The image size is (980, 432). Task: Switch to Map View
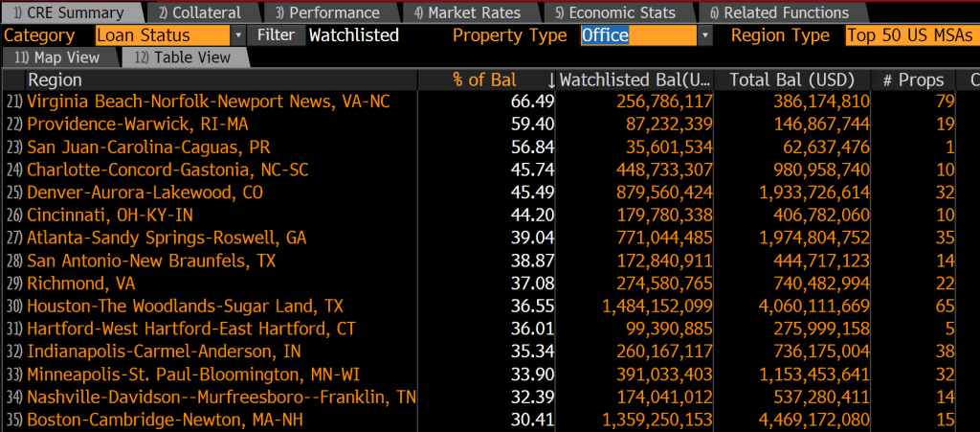(x=60, y=57)
